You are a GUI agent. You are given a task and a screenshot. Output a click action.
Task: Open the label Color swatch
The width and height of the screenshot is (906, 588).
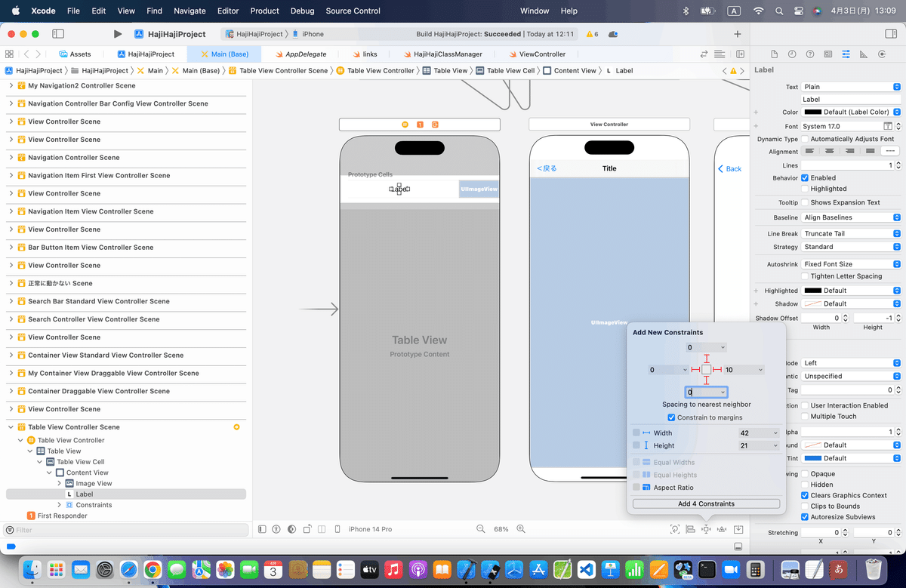pos(812,112)
